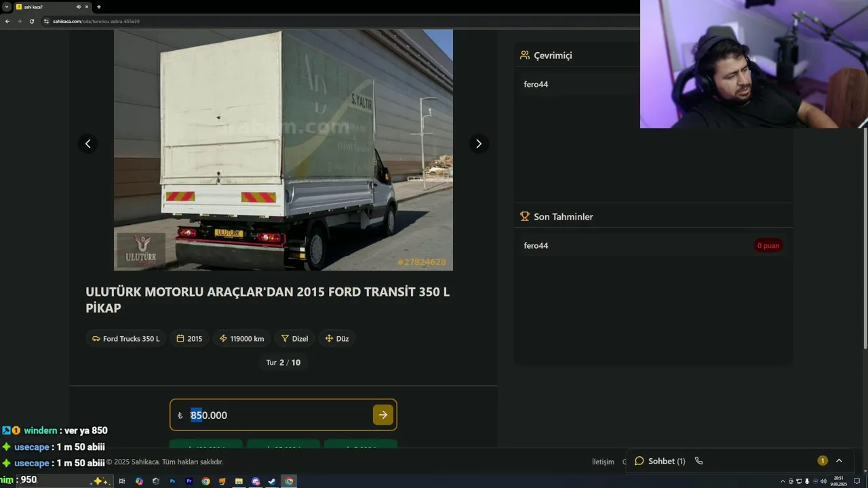The height and width of the screenshot is (488, 868).
Task: Click the unread chat badge showing 1
Action: tap(823, 461)
